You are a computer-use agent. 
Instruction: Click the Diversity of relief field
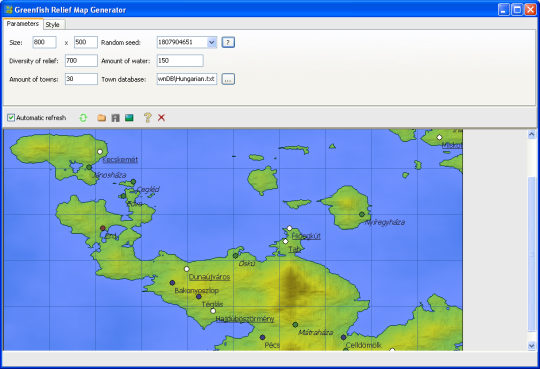[x=81, y=61]
